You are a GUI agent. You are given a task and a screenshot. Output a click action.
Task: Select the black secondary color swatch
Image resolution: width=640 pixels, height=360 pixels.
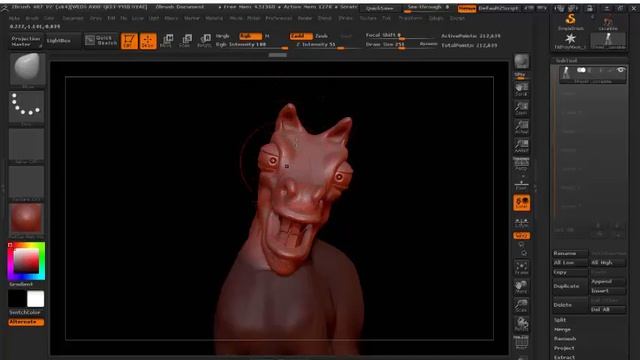tap(17, 299)
